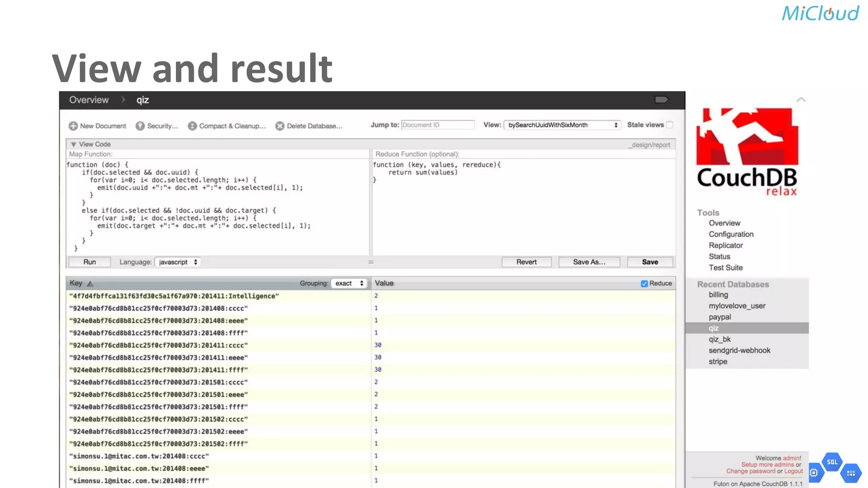Image resolution: width=868 pixels, height=488 pixels.
Task: Collapse sidebar with top arrow icon
Action: pos(801,100)
